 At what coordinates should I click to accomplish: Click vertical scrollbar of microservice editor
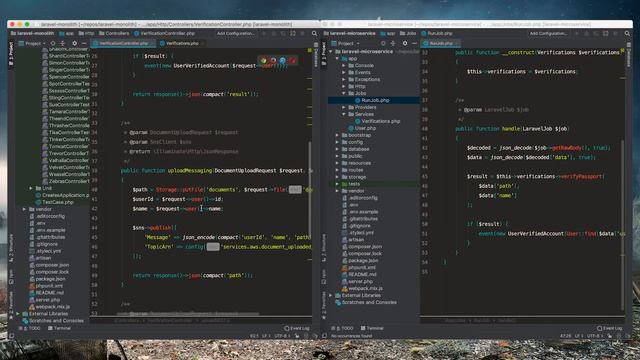coord(622,224)
